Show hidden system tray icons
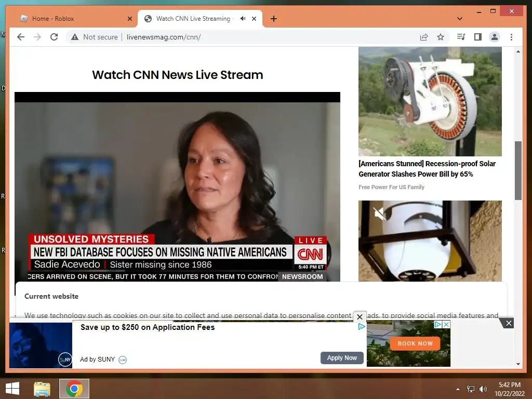The width and height of the screenshot is (532, 399). pos(458,389)
